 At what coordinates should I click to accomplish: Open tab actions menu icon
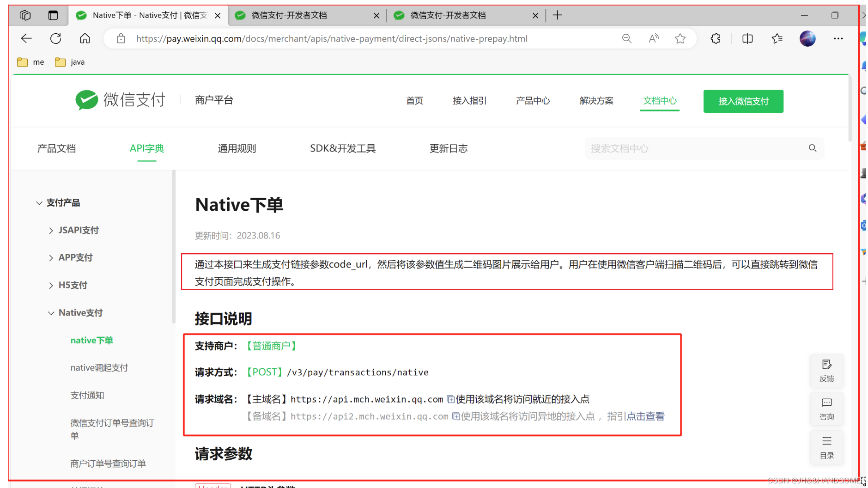pos(53,15)
